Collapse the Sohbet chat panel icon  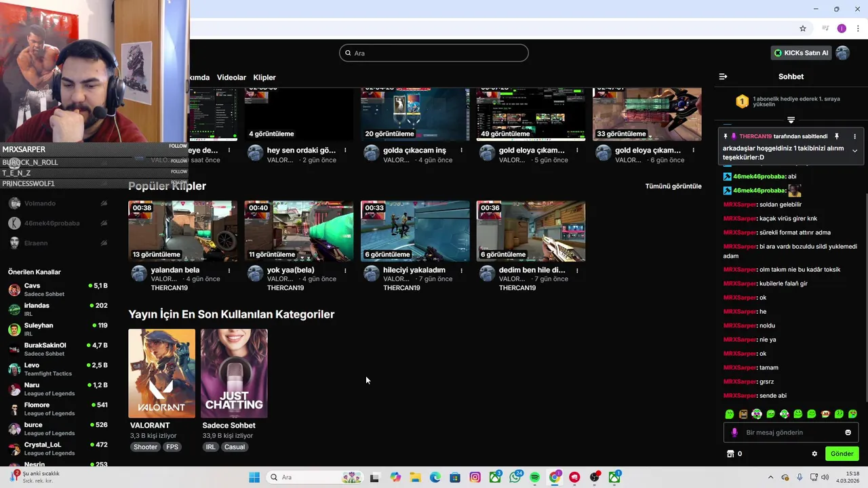coord(723,77)
